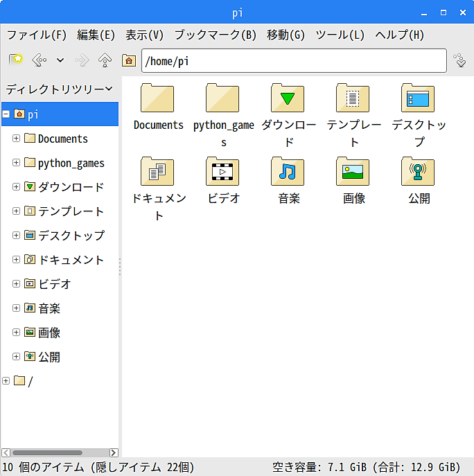This screenshot has width=474, height=476.
Task: Collapse the pi tree node
Action: [6, 114]
